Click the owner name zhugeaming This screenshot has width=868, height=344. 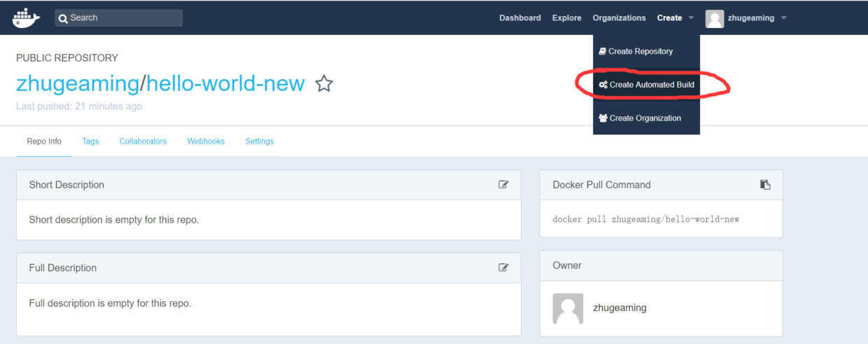[619, 308]
